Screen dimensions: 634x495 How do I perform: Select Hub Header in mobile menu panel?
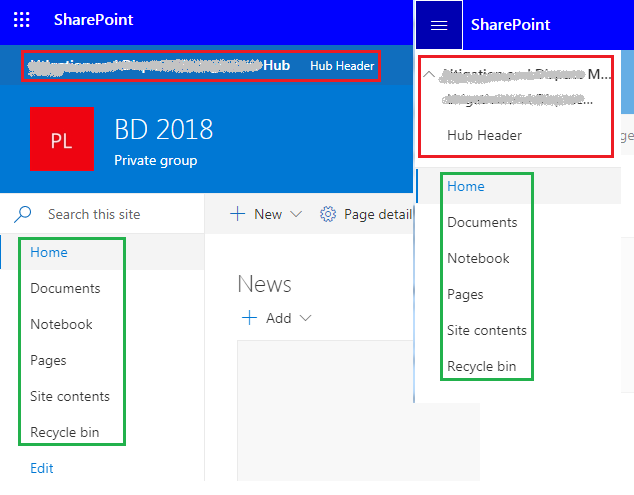pos(484,135)
